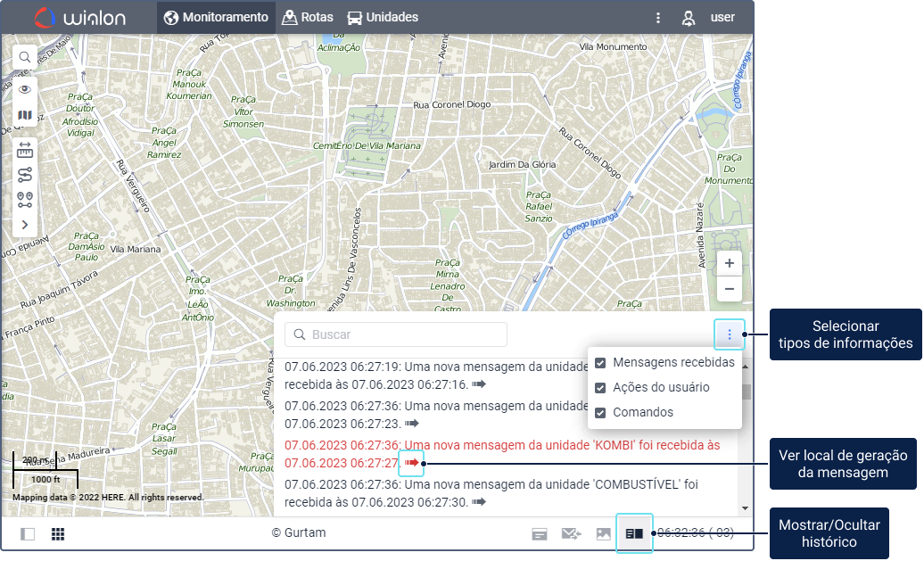Toggle the work list panel icon
The image size is (924, 561).
(28, 534)
